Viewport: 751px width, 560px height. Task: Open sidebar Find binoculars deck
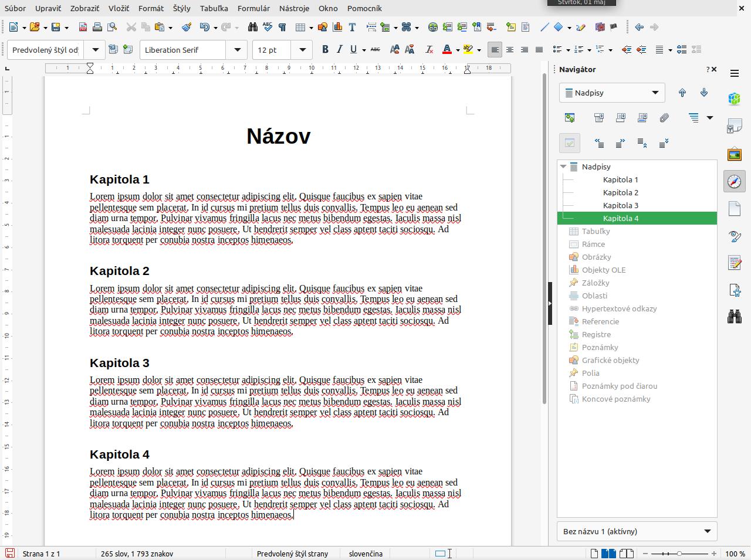[735, 317]
